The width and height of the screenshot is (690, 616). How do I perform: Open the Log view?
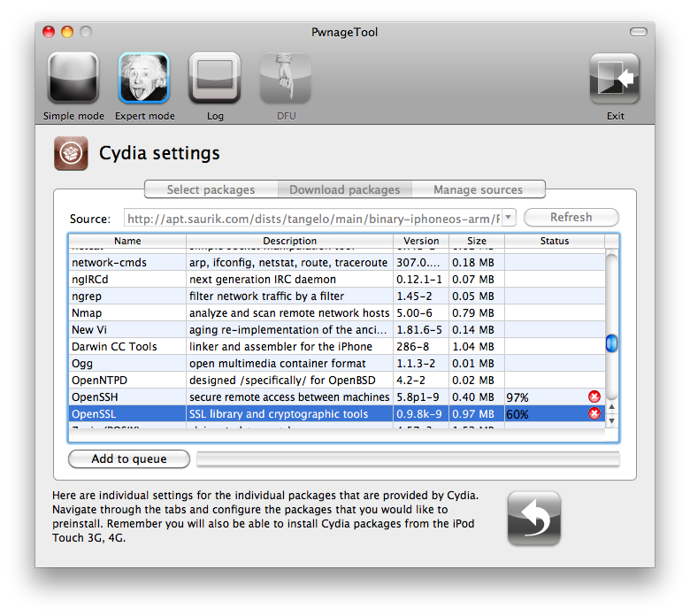(x=215, y=78)
